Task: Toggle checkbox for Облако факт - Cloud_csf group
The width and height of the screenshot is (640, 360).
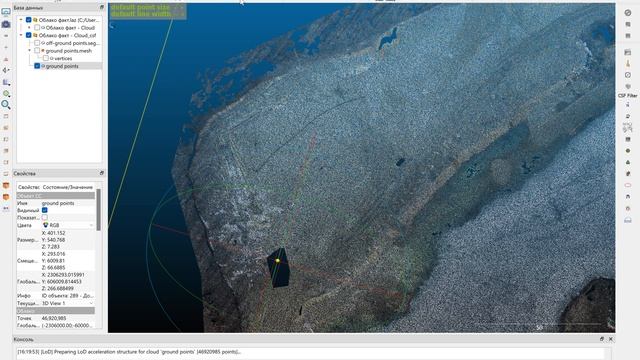Action: coord(29,35)
